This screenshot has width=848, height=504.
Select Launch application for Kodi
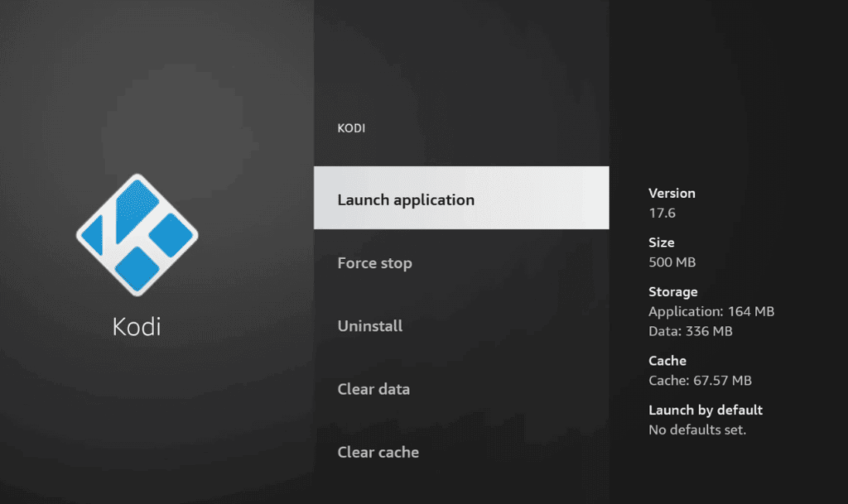[461, 198]
